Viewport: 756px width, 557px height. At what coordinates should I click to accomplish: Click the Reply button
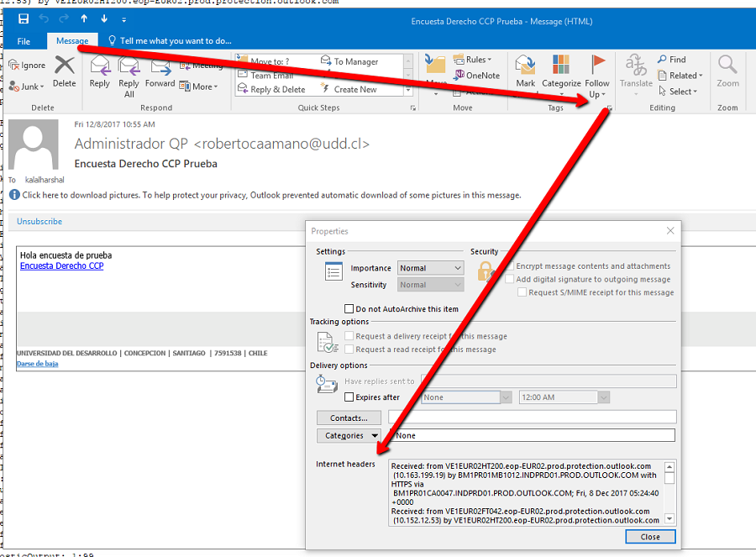[100, 71]
